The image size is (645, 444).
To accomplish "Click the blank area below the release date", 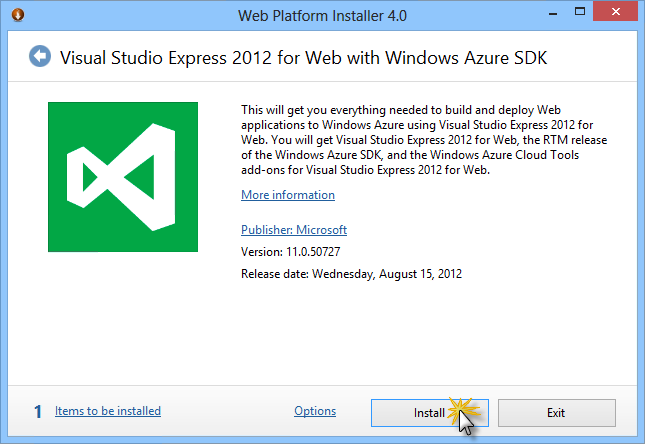I will click(420, 330).
